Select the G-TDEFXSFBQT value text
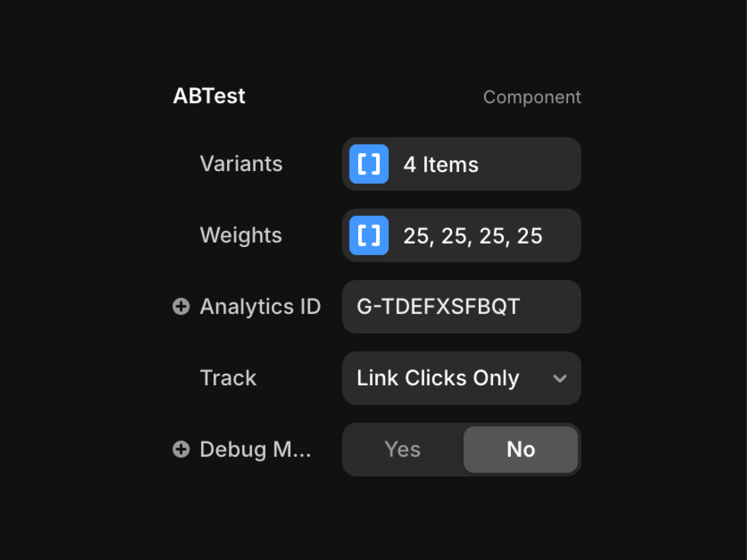The width and height of the screenshot is (747, 560). coord(438,307)
